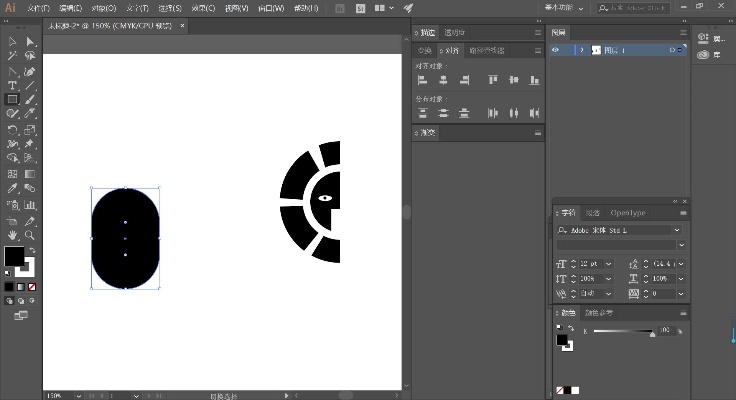Screen dimensions: 736x400
Task: Open the Libraries panel icon
Action: [x=703, y=55]
